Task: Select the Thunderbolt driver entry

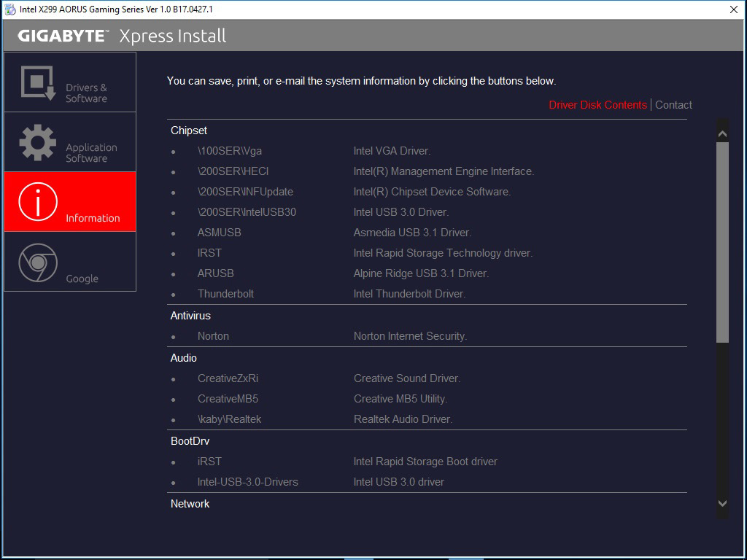Action: click(x=225, y=294)
